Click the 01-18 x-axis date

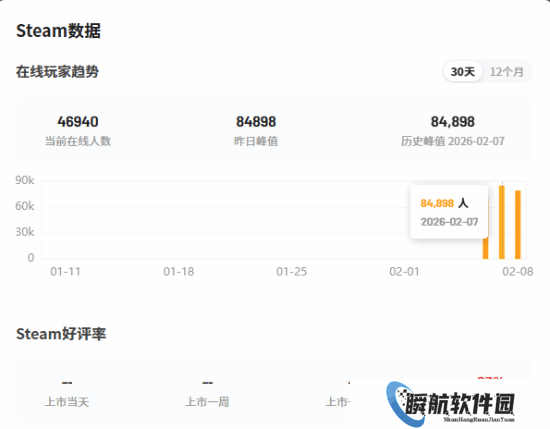179,272
